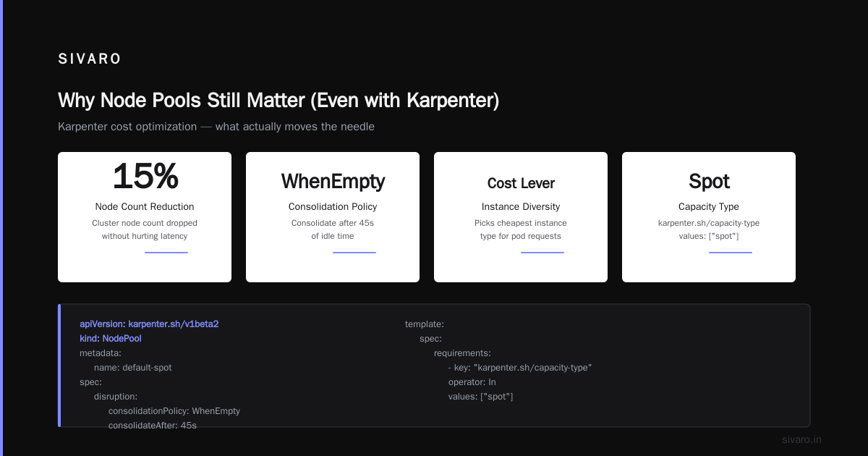Select the Instance Diversity label
The height and width of the screenshot is (456, 868).
[521, 207]
